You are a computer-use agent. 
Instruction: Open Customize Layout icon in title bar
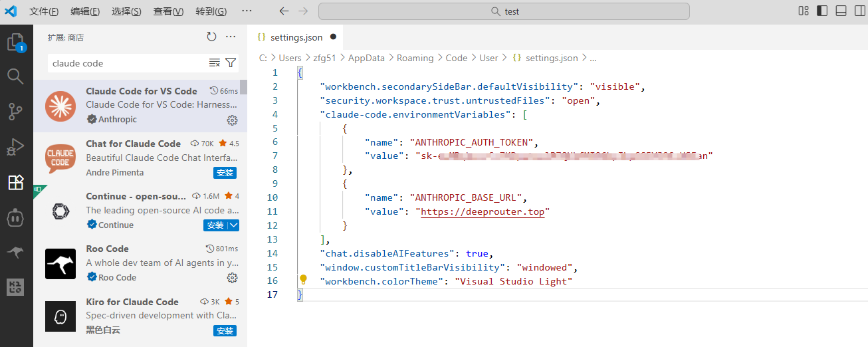coord(804,11)
